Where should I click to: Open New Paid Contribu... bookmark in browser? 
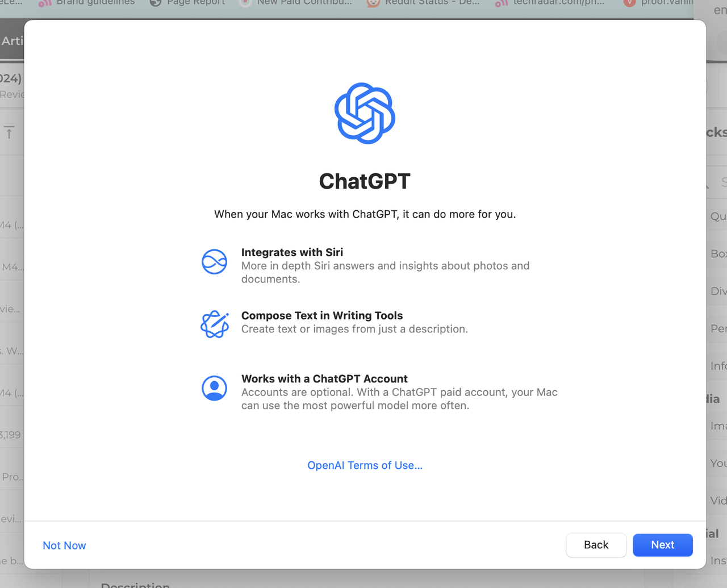tap(296, 3)
